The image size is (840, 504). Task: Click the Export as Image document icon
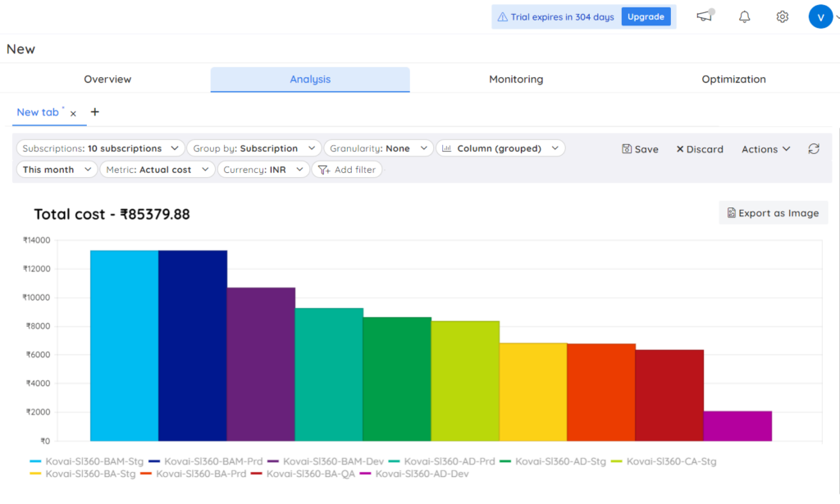tap(733, 212)
